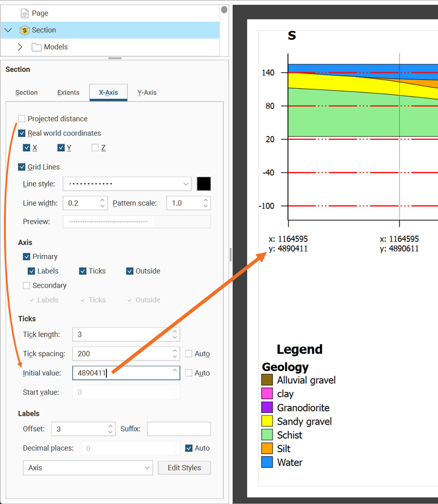Click the Sandy gravel yellow legend swatch
Image resolution: width=438 pixels, height=504 pixels.
click(267, 421)
